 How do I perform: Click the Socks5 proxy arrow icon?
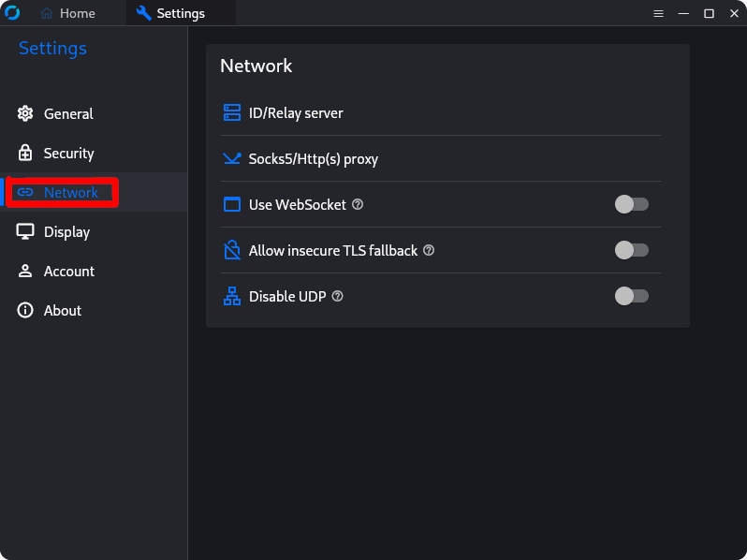tap(232, 158)
